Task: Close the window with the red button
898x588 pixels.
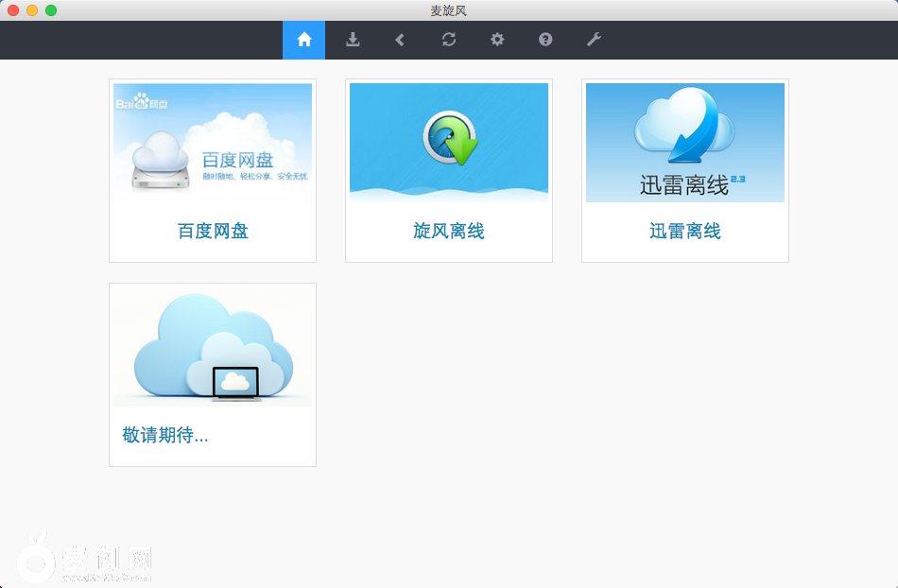Action: 13,10
